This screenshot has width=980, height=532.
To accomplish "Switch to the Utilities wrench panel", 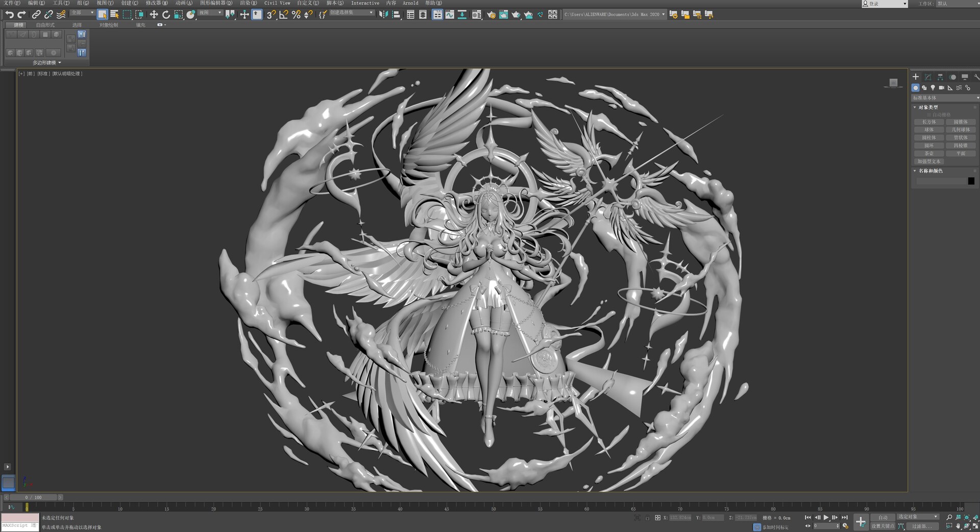I will (x=976, y=77).
